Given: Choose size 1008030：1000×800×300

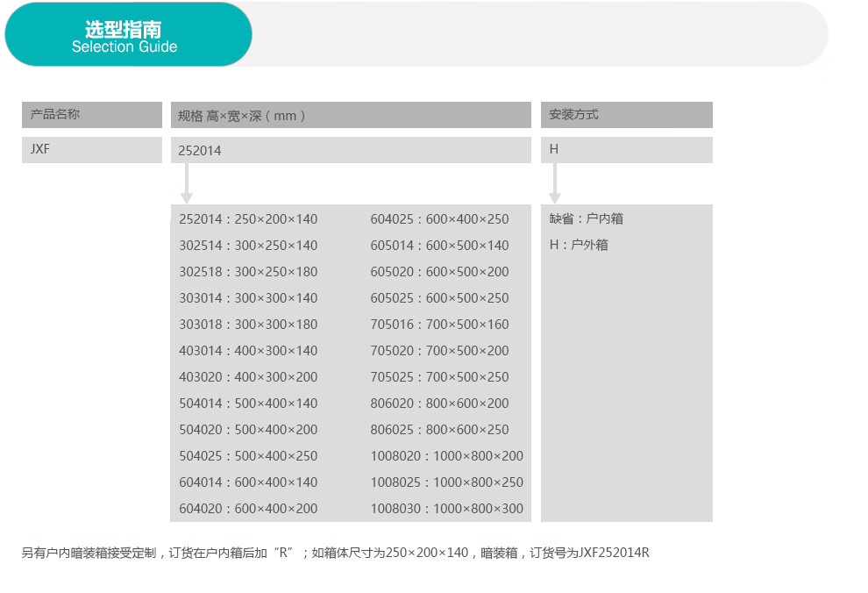Looking at the screenshot, I should click(x=446, y=508).
